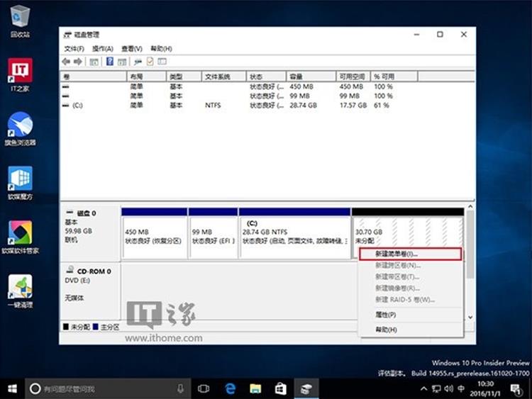
Task: Choose 帮助(H) in the context menu
Action: (x=385, y=330)
